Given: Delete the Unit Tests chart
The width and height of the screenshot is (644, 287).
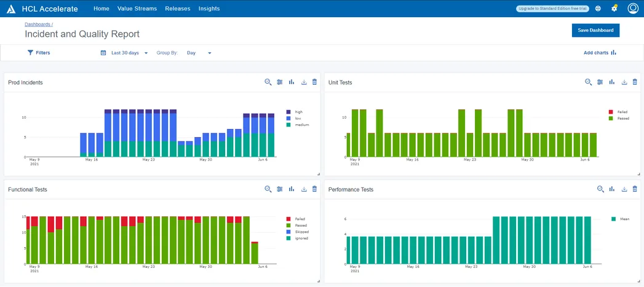Looking at the screenshot, I should (x=635, y=82).
